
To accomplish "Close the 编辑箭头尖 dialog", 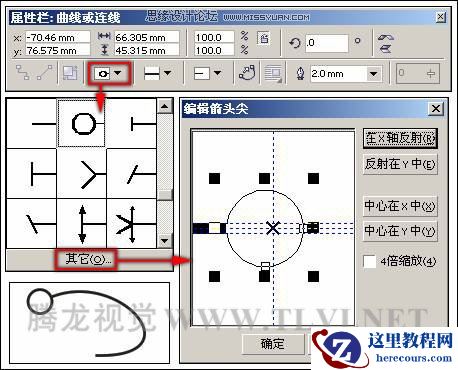I will [436, 109].
